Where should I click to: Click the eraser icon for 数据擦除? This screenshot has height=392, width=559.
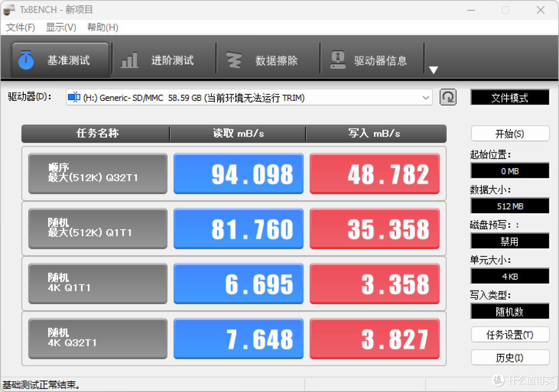[234, 60]
